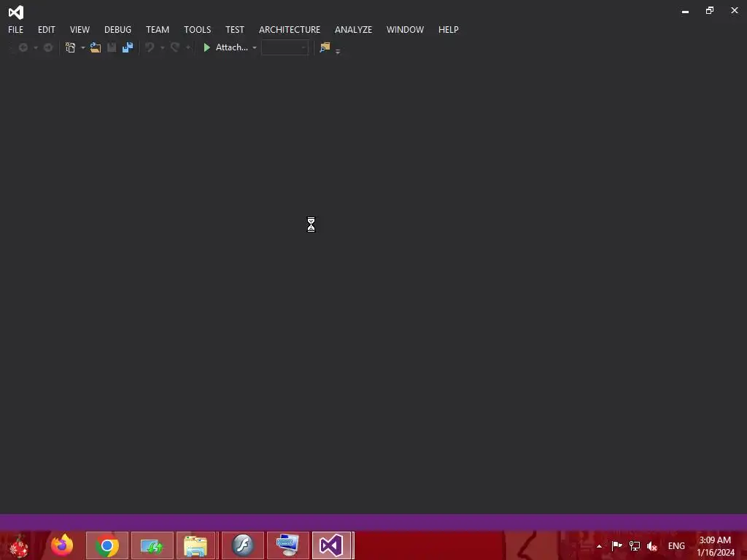The image size is (747, 560).
Task: Open the TOOLS menu
Action: 197,29
